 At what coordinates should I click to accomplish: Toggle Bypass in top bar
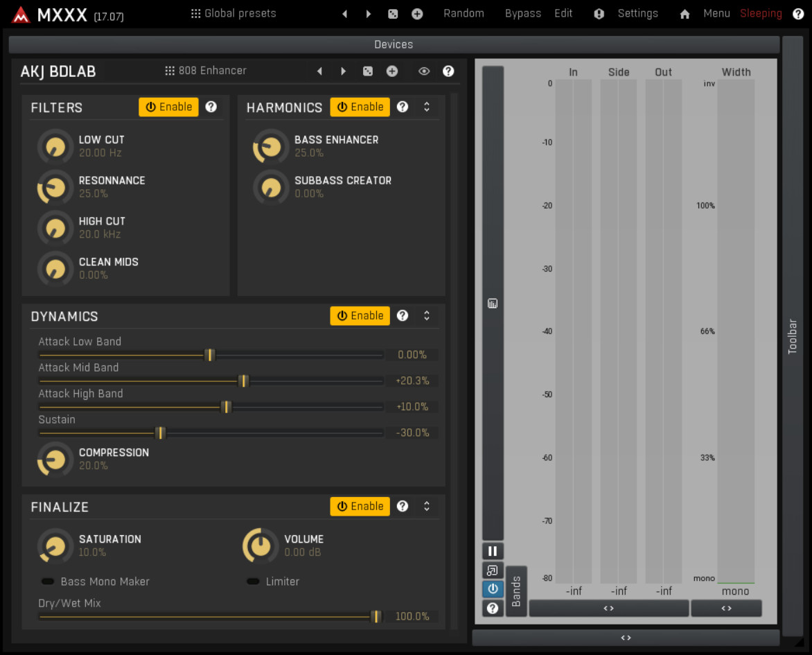[x=522, y=13]
